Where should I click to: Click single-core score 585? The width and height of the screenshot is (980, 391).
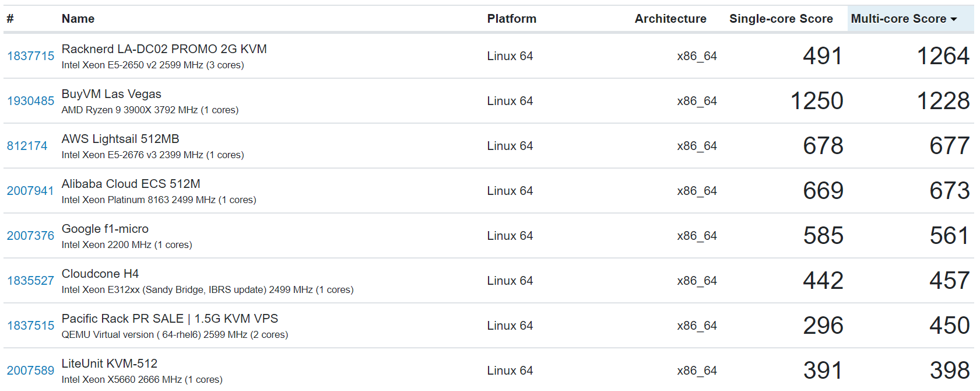[823, 236]
